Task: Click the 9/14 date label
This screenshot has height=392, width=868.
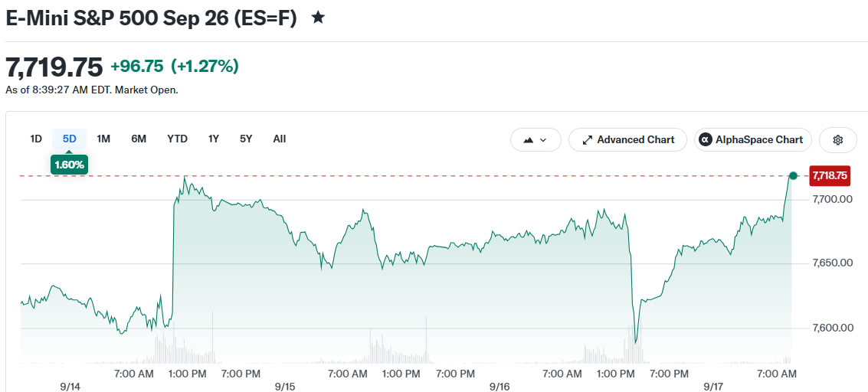Action: pyautogui.click(x=70, y=386)
